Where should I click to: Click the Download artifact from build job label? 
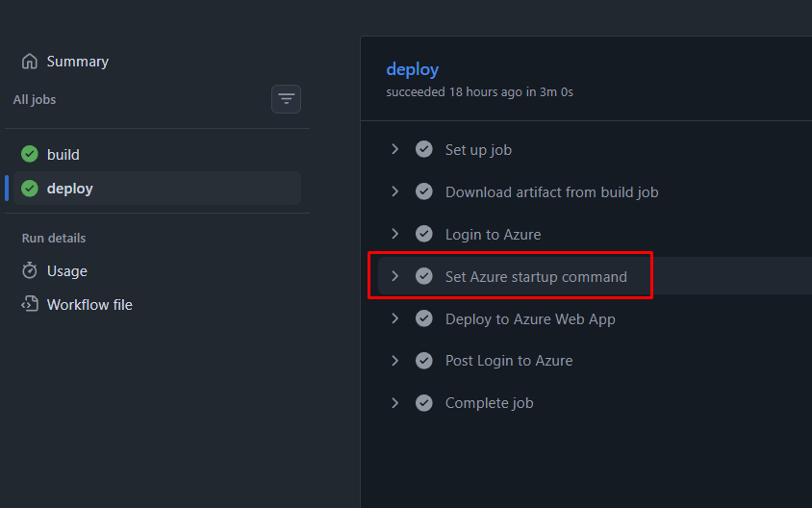coord(552,192)
